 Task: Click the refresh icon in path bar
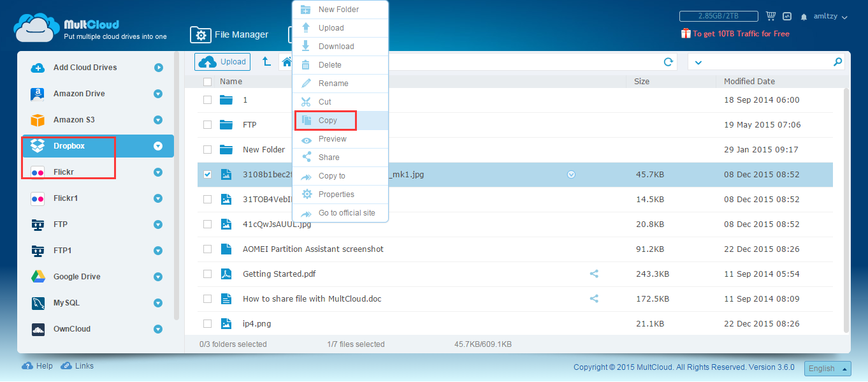[669, 62]
